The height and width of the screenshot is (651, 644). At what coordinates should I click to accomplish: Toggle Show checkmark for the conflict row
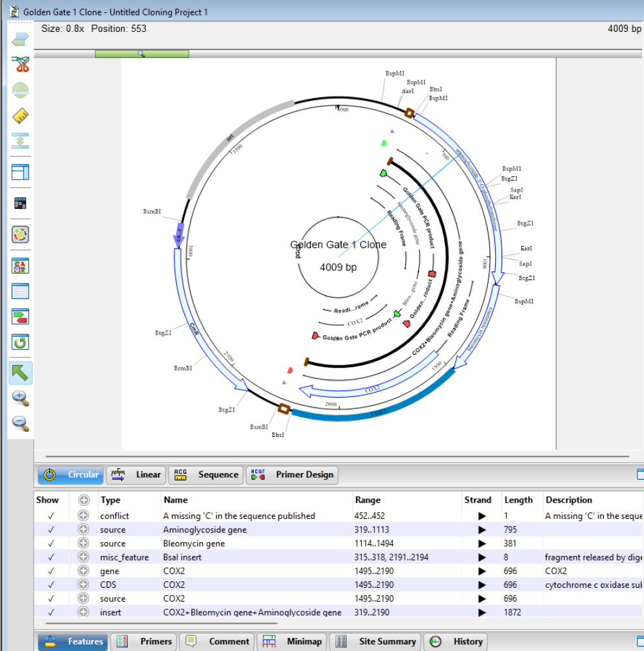(x=51, y=516)
